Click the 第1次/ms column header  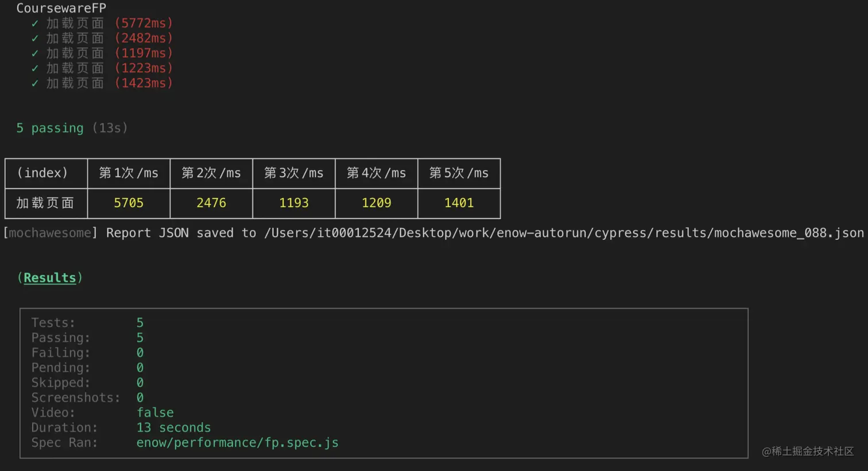tap(129, 173)
